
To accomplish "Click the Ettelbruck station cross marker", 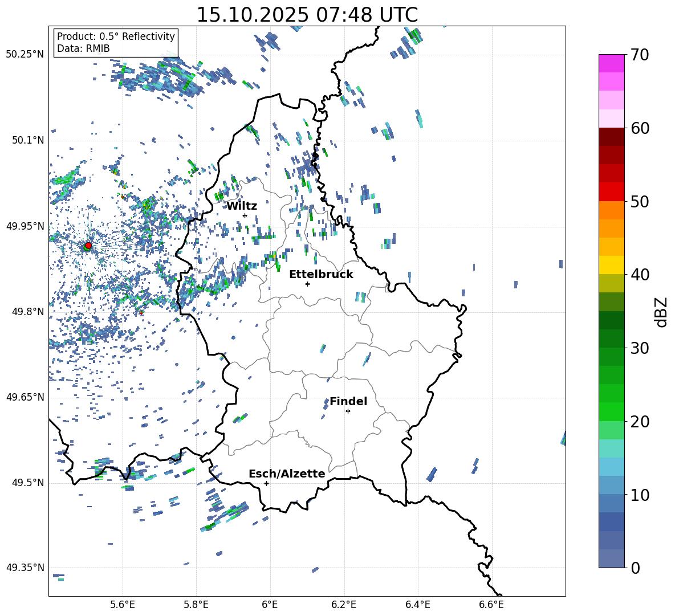I will pos(307,284).
